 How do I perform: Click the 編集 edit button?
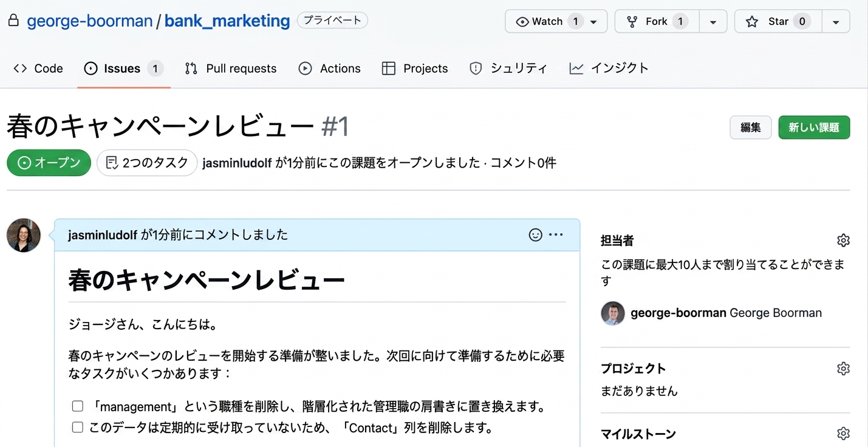[x=751, y=128]
